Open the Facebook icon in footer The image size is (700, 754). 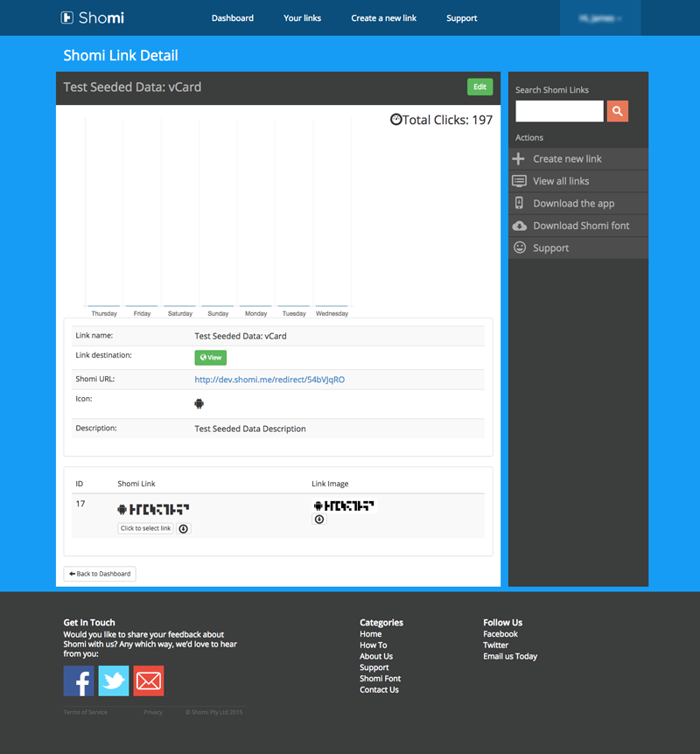[x=79, y=681]
